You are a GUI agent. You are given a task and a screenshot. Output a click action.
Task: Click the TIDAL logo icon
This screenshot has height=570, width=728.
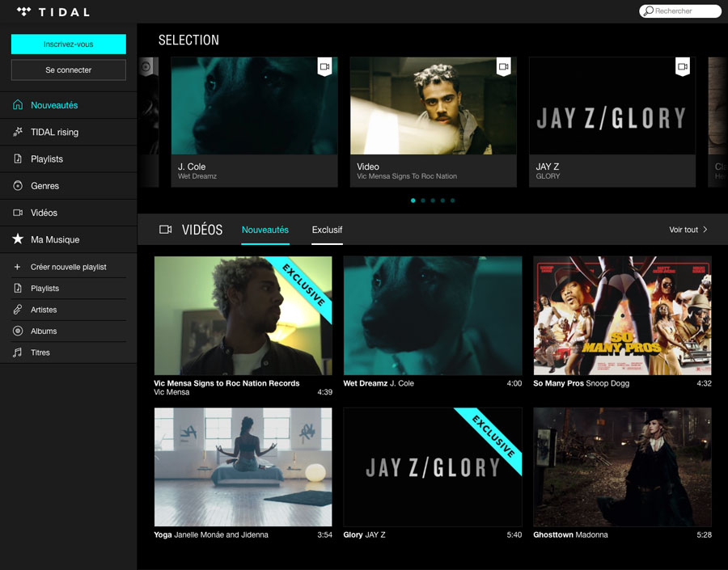[23, 11]
